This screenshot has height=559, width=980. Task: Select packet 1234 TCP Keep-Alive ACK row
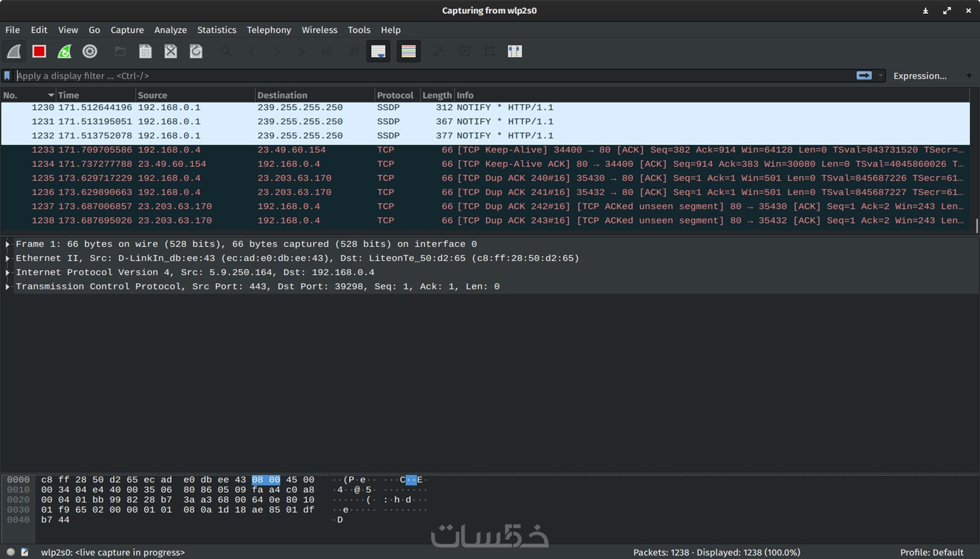[x=485, y=164]
